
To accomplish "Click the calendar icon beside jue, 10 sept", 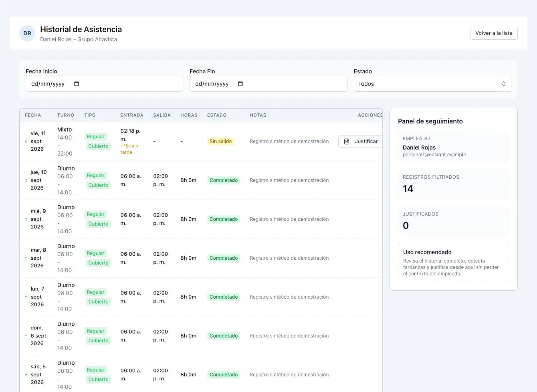I will tap(26, 180).
